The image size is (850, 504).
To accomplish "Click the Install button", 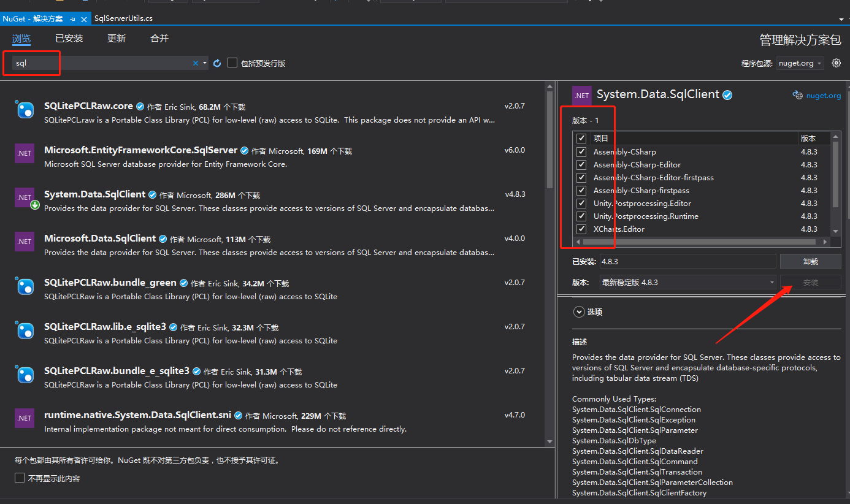I will point(810,283).
